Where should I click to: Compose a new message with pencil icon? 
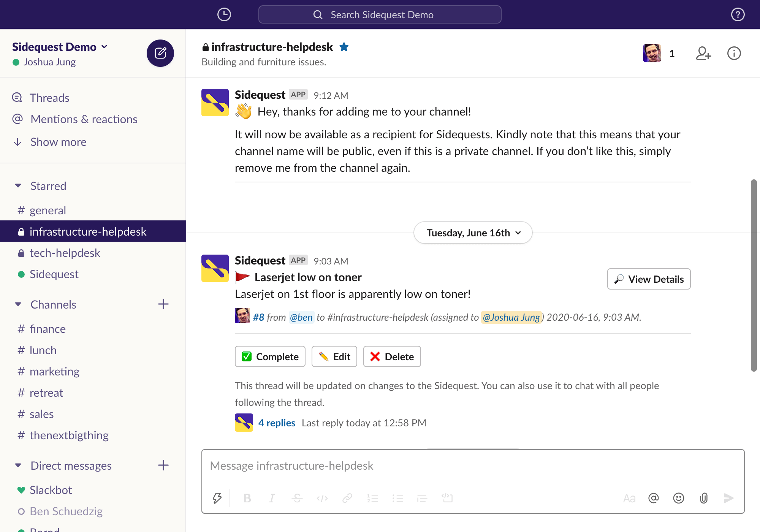tap(160, 53)
